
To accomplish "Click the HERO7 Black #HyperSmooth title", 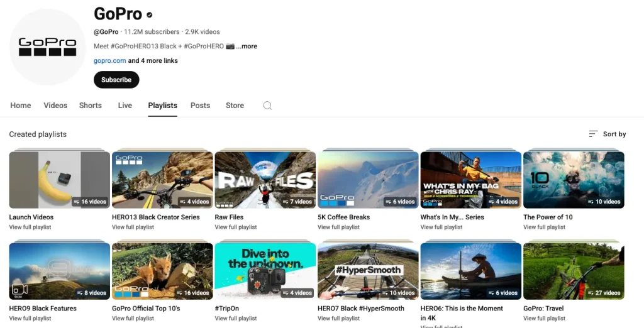I will click(361, 309).
